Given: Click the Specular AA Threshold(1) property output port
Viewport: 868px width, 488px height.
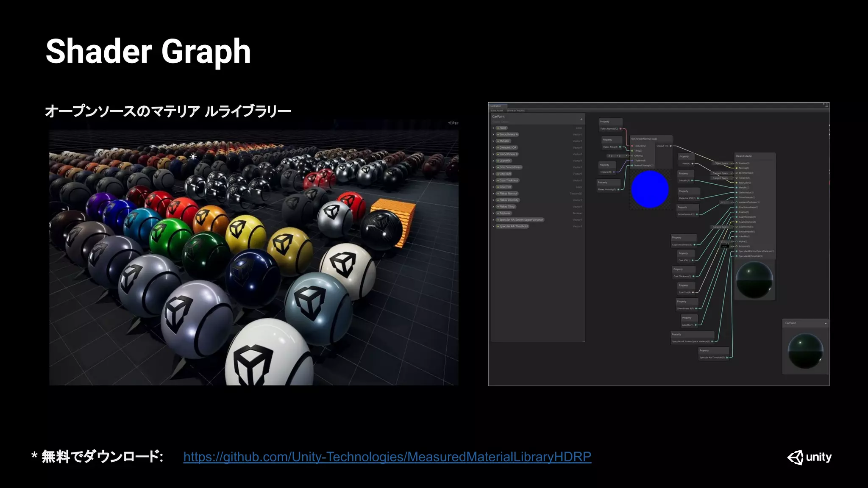Looking at the screenshot, I should 727,358.
